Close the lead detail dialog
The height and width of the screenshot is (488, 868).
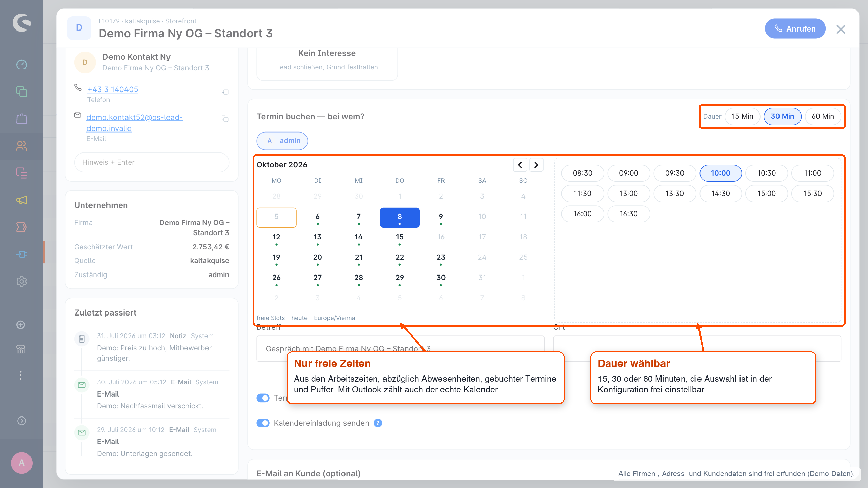(x=841, y=29)
